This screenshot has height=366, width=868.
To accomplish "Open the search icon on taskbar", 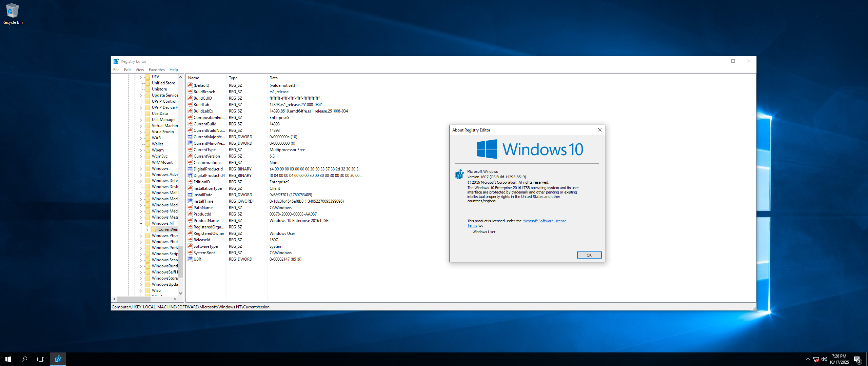I will click(x=24, y=359).
